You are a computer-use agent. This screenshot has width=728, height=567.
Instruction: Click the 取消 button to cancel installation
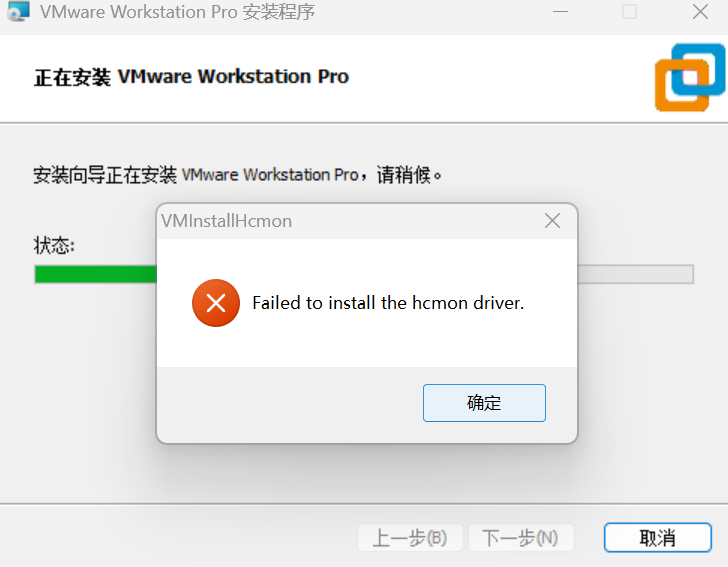(657, 538)
